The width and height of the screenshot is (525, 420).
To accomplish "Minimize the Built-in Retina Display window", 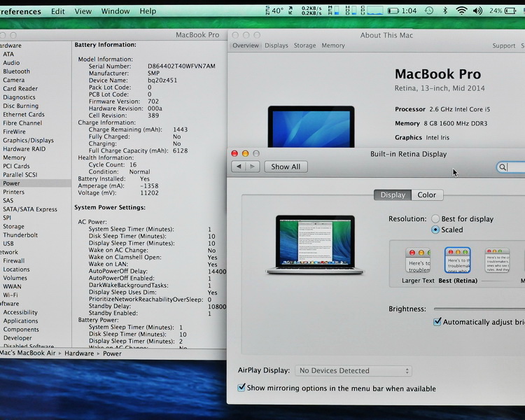I will pos(246,153).
